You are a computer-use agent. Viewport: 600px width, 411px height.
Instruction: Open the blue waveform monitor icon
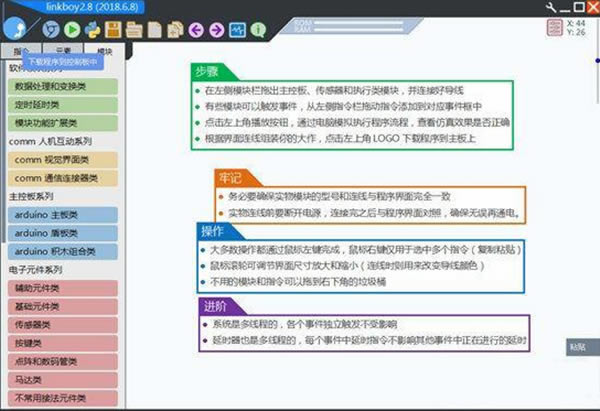pyautogui.click(x=237, y=30)
